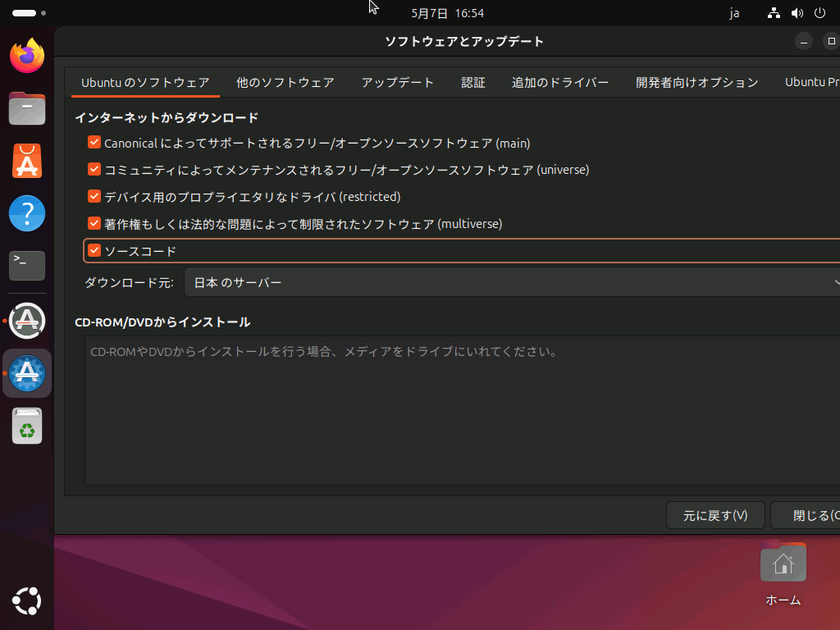Screen dimensions: 840x630
Task: Switch to the 開発者向けオプション tab
Action: tap(697, 83)
